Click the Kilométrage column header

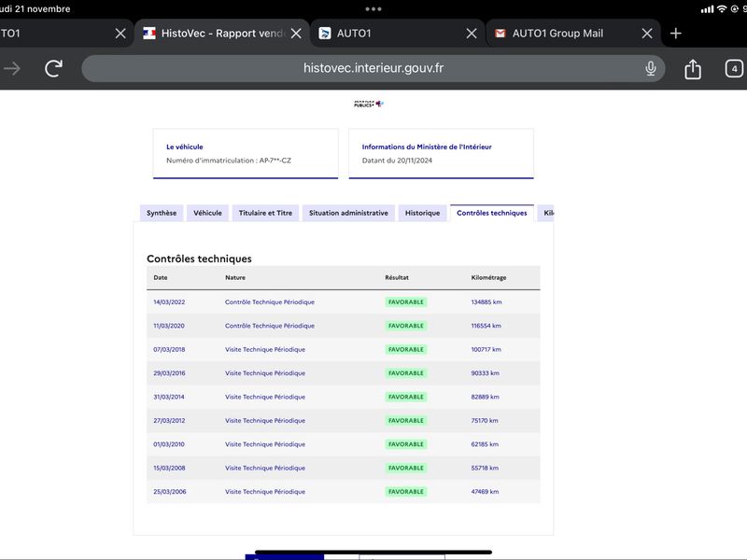488,277
